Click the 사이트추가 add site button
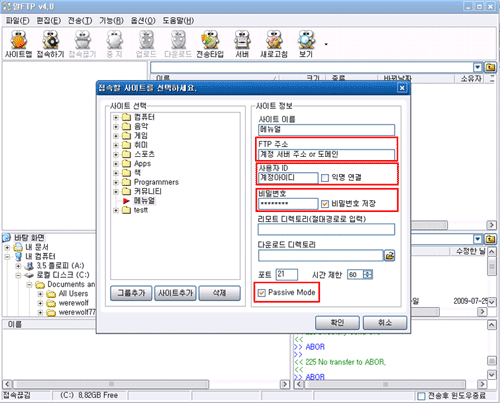Image resolution: width=500 pixels, height=403 pixels. [175, 293]
